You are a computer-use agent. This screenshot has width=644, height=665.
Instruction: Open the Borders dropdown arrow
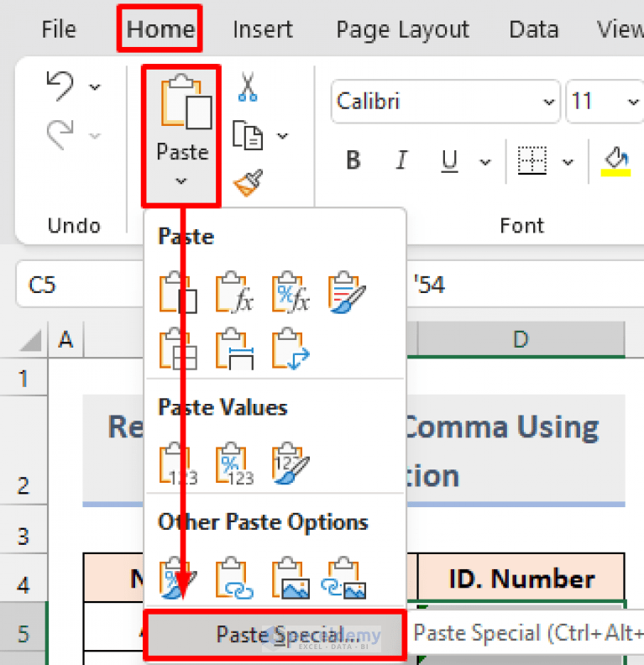[568, 162]
